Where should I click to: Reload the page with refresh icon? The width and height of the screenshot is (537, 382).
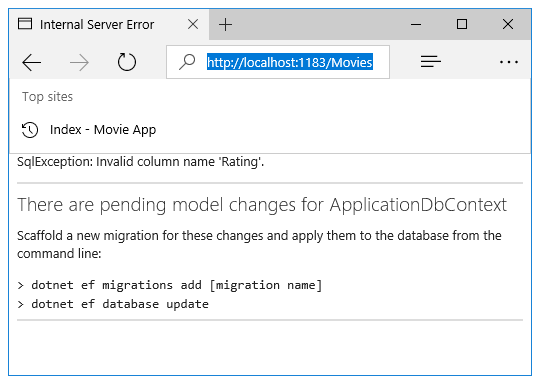pyautogui.click(x=127, y=62)
